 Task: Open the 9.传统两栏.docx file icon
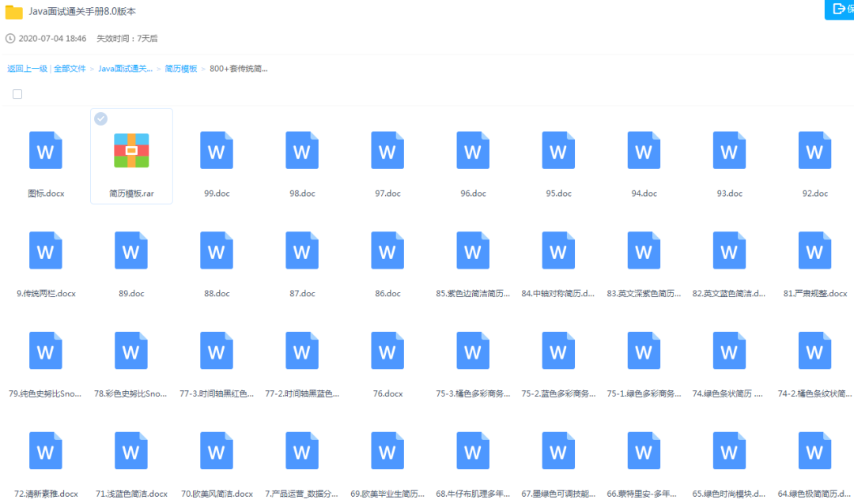[46, 250]
